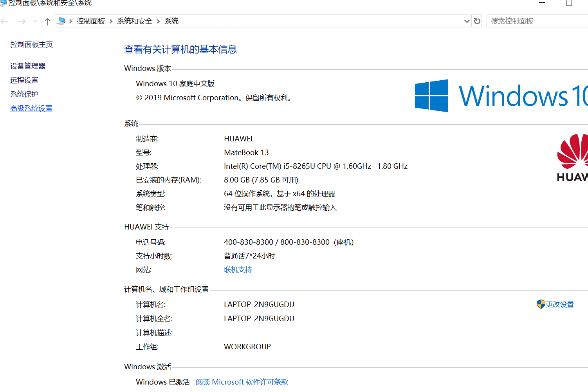Select 普通话7*24小时 support hours text
588x392 pixels.
pyautogui.click(x=249, y=256)
